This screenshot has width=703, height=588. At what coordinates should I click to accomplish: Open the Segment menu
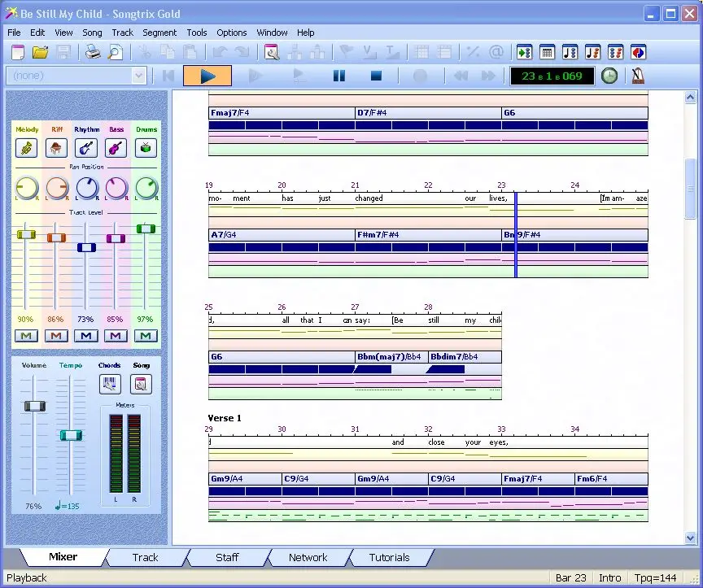[159, 33]
